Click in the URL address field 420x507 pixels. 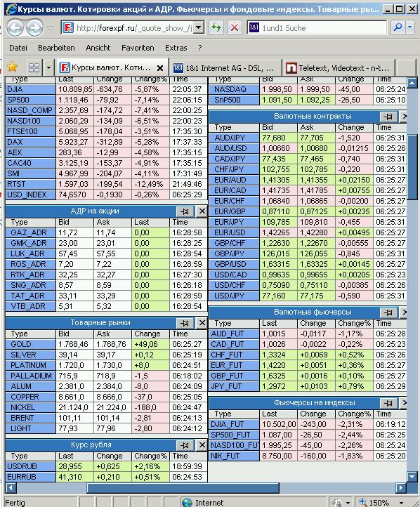[134, 28]
